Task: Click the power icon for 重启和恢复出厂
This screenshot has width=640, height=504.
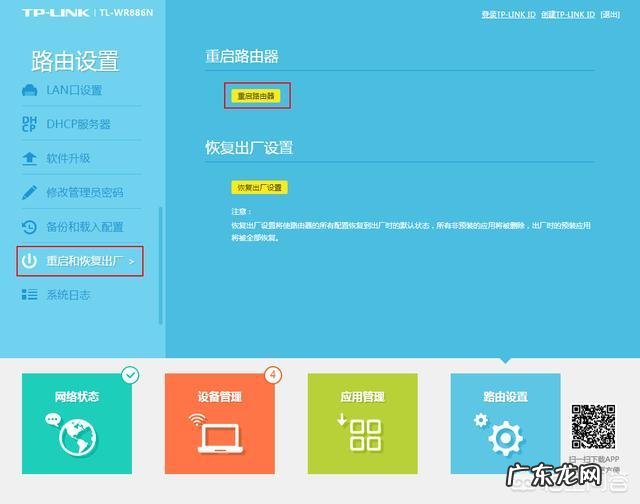Action: point(29,261)
